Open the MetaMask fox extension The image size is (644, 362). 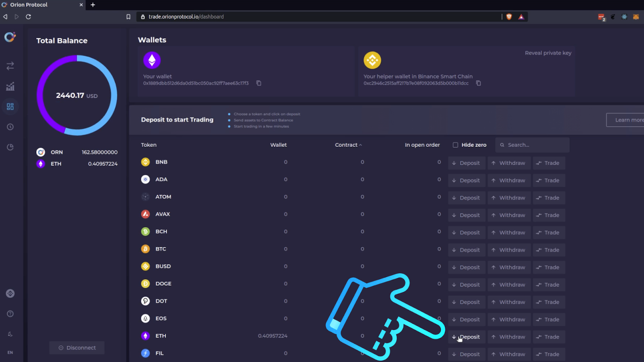[x=636, y=16]
